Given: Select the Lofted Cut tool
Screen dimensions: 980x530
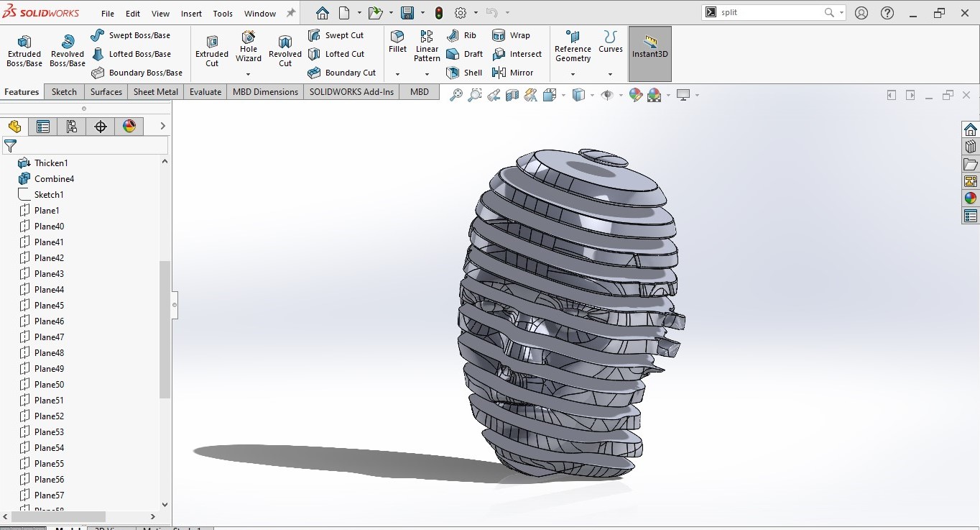Looking at the screenshot, I should tap(336, 54).
